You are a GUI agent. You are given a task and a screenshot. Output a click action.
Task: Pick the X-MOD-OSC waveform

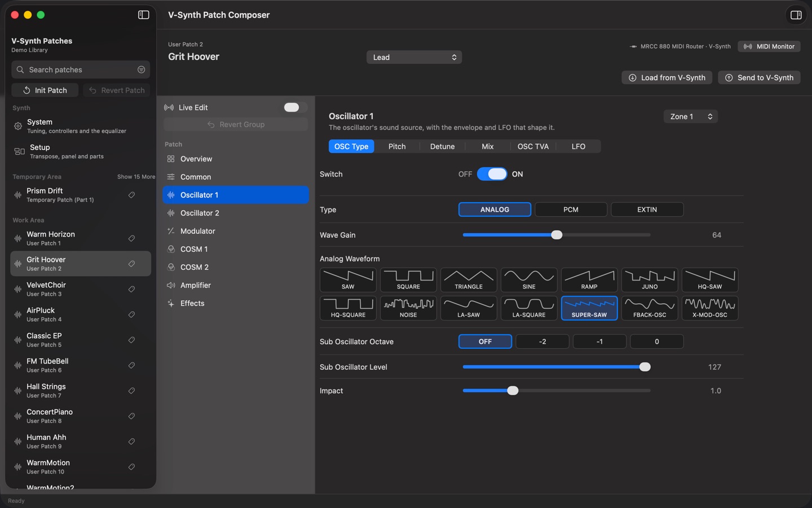point(710,308)
